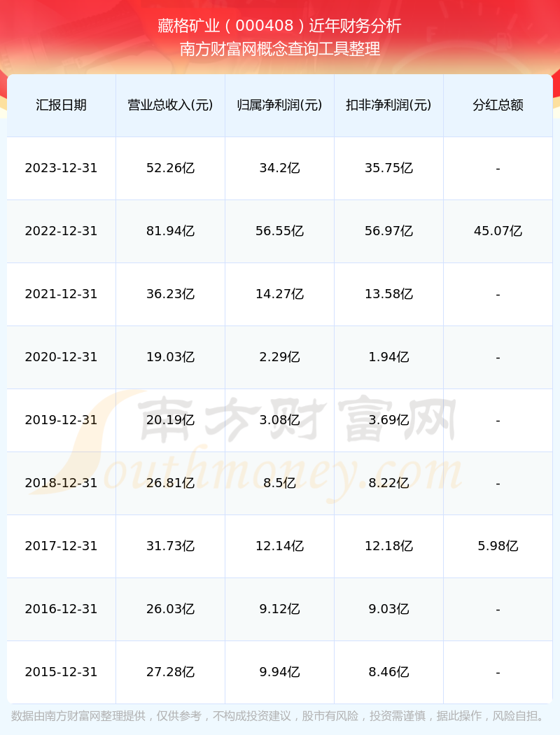
Task: Select the 营业总收入(元) column header
Action: click(171, 105)
